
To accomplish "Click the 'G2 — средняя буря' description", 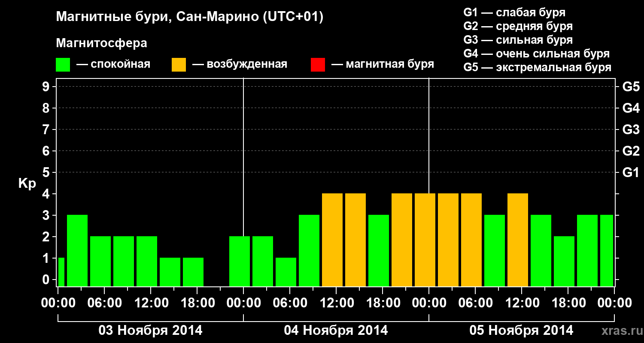I will pyautogui.click(x=518, y=26).
